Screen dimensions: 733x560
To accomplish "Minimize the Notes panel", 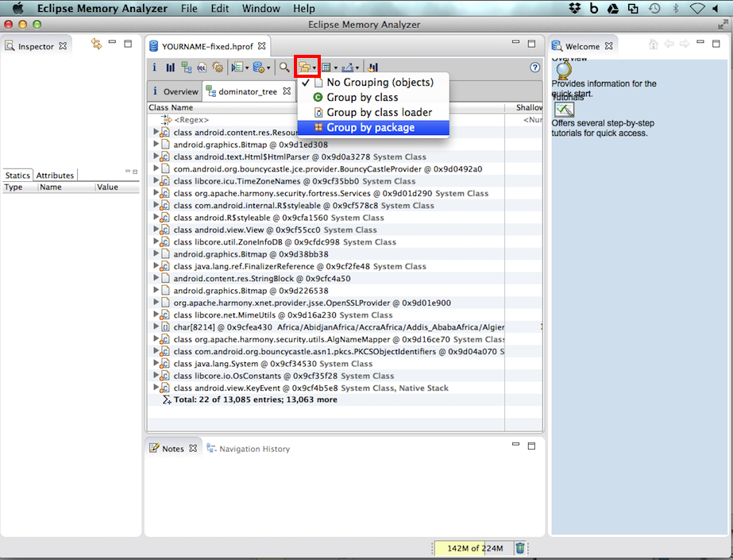I will pyautogui.click(x=515, y=444).
